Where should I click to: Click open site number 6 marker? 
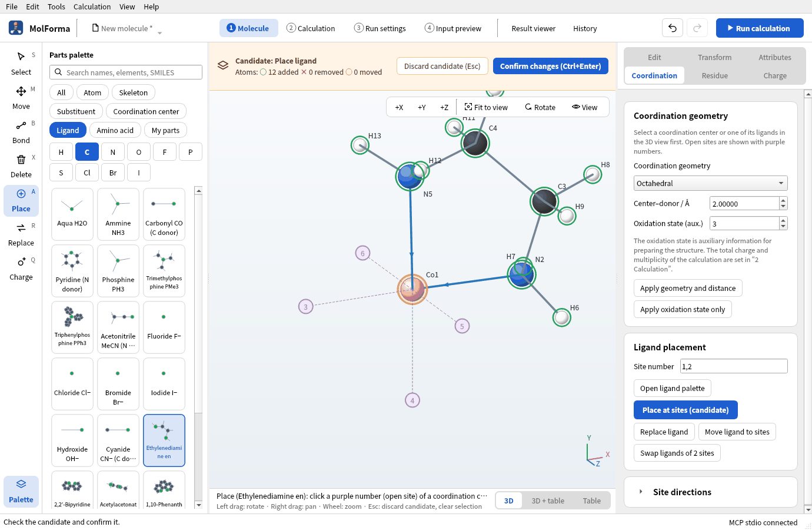[362, 253]
